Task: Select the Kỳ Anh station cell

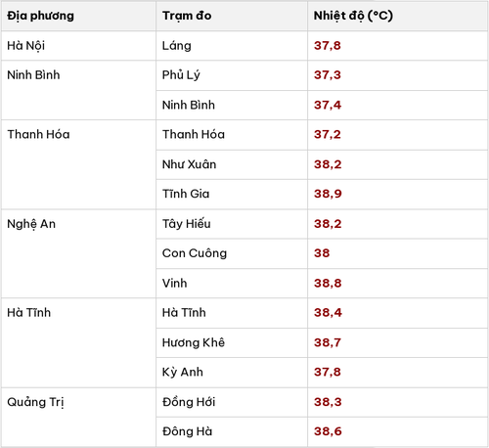Action: [x=232, y=372]
